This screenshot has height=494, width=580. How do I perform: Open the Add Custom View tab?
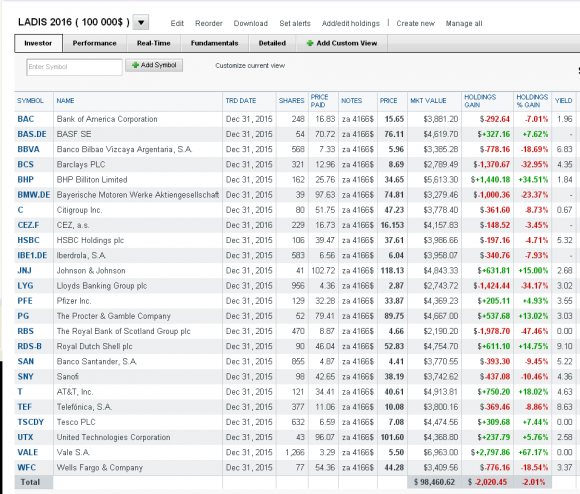point(342,43)
